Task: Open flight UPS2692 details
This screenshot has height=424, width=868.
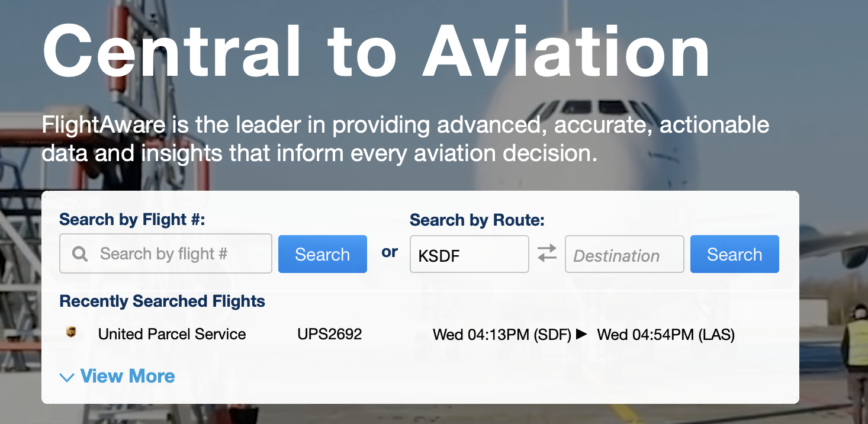Action: pos(329,335)
